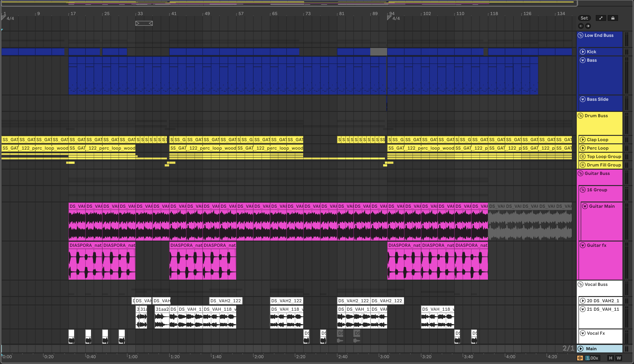
Task: Toggle the H optimize height button
Action: coord(610,358)
